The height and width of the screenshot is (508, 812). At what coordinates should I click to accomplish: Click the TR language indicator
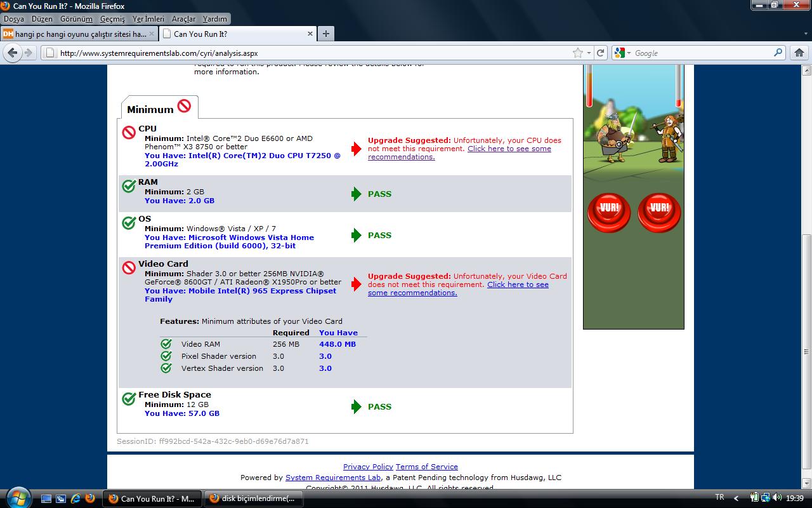coord(719,497)
